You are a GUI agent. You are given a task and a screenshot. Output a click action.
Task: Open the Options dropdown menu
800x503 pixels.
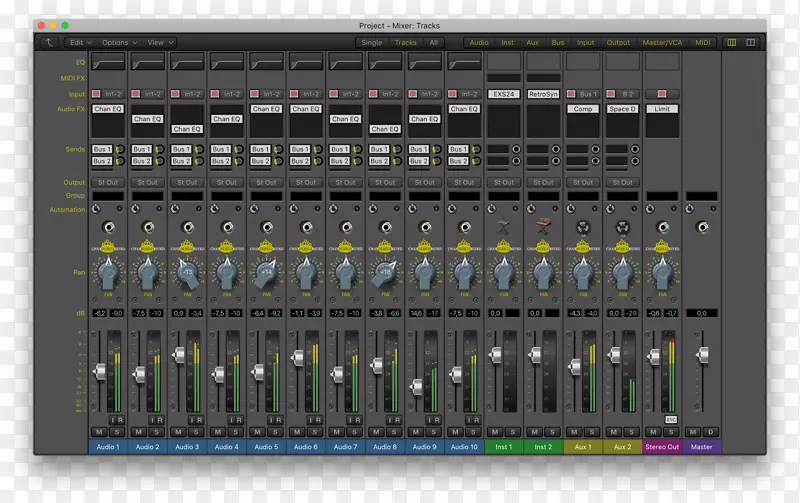pyautogui.click(x=119, y=43)
